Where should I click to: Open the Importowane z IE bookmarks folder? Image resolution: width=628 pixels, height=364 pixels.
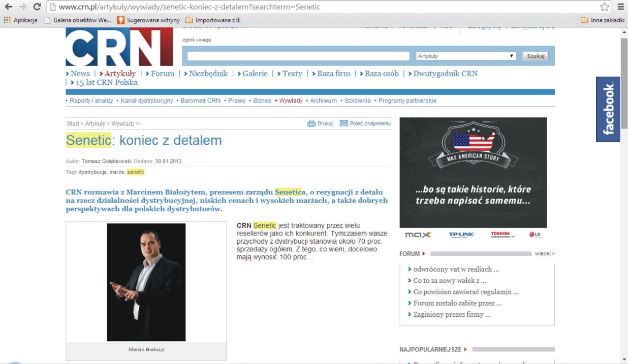pyautogui.click(x=213, y=20)
